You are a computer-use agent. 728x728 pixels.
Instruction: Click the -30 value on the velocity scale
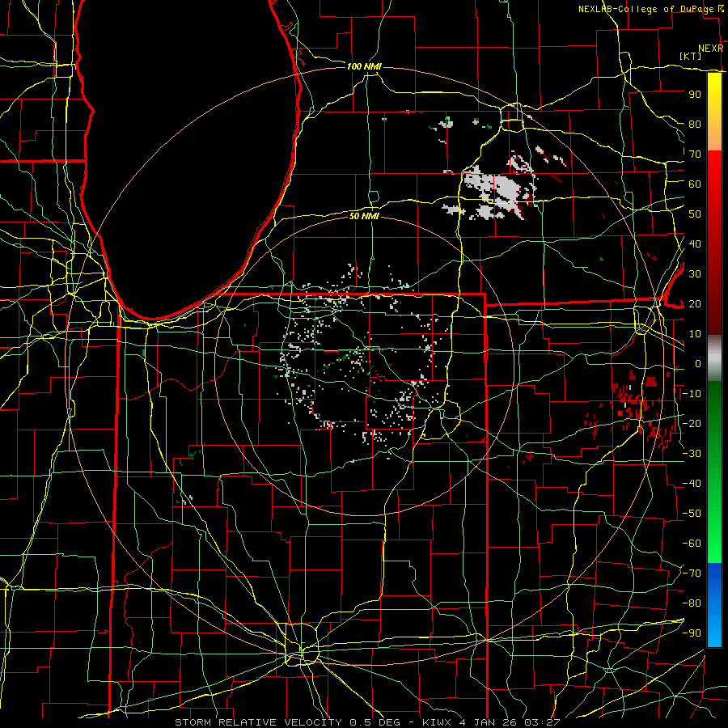point(692,454)
